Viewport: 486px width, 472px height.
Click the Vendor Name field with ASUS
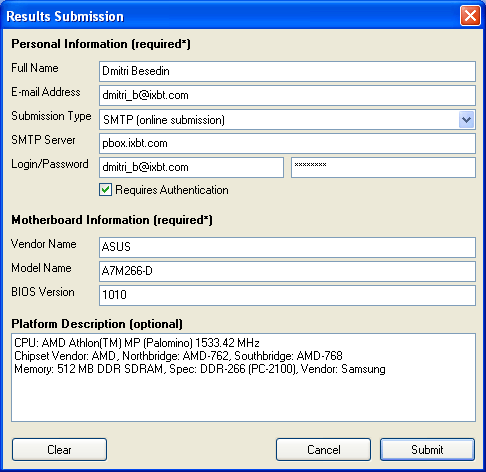287,247
